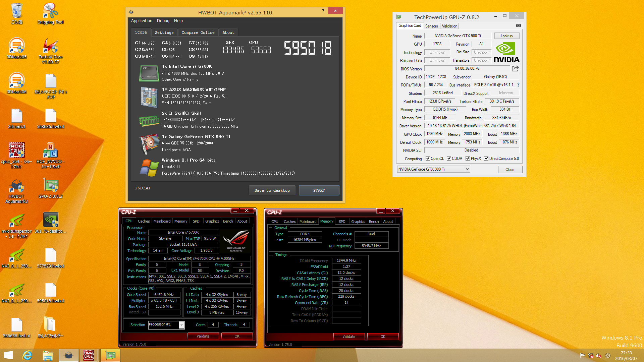Click the Lookup button in GPU-Z
This screenshot has height=362, width=644.
pos(506,36)
